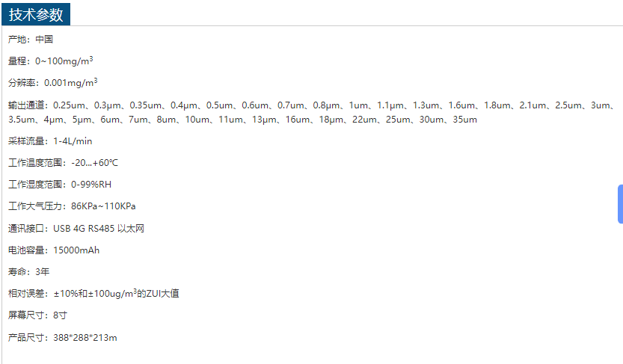Click the 工作温度范围 line

point(64,163)
